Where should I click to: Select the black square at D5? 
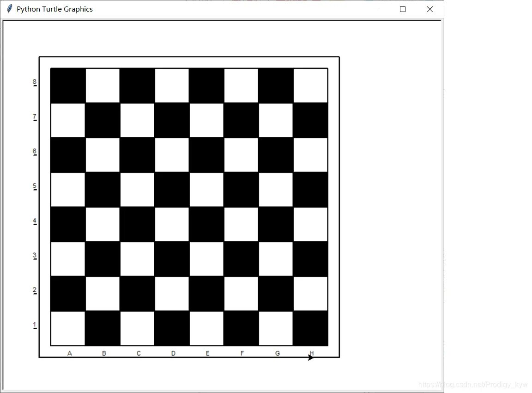pos(172,190)
